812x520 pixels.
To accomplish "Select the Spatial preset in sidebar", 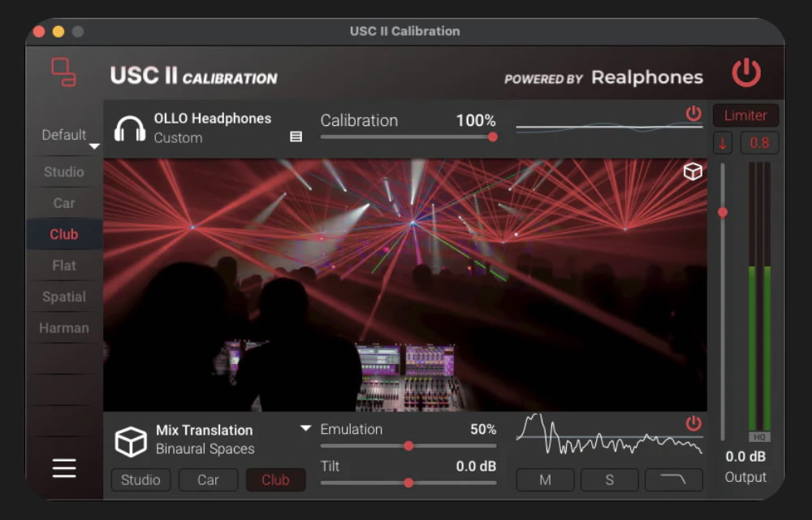I will [x=64, y=297].
